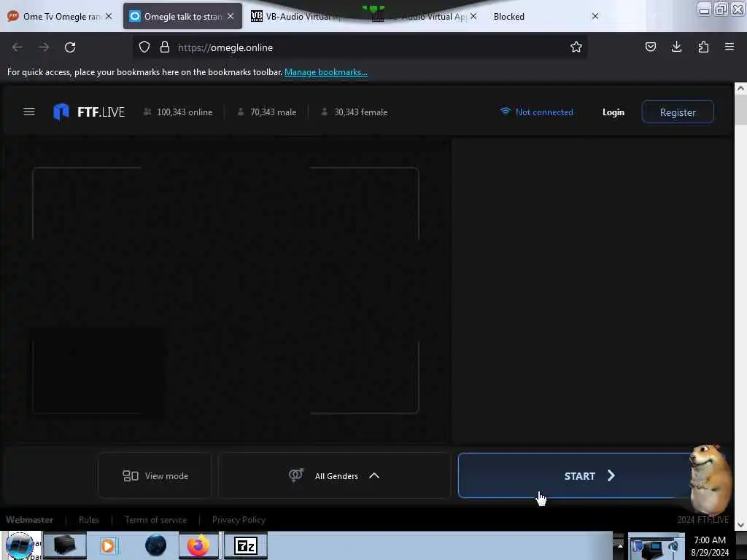Focus the omegle.online address bar
The width and height of the screenshot is (747, 560).
[362, 47]
